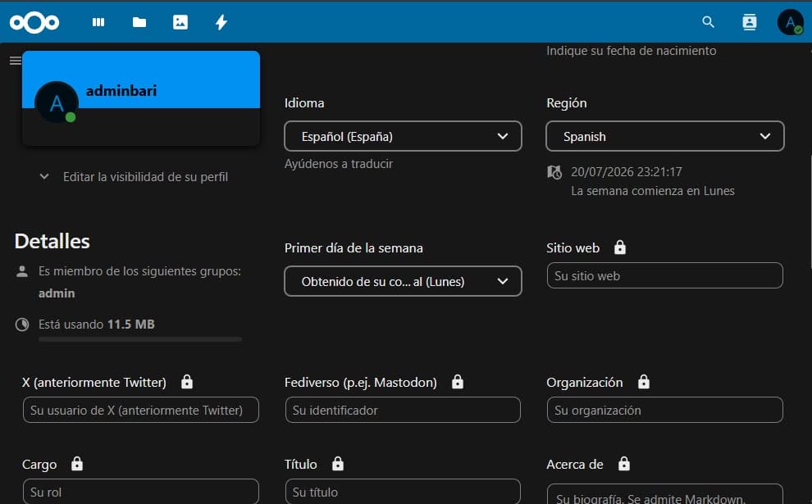
Task: Click Indique su fecha de nacimiento hint
Action: [x=632, y=51]
